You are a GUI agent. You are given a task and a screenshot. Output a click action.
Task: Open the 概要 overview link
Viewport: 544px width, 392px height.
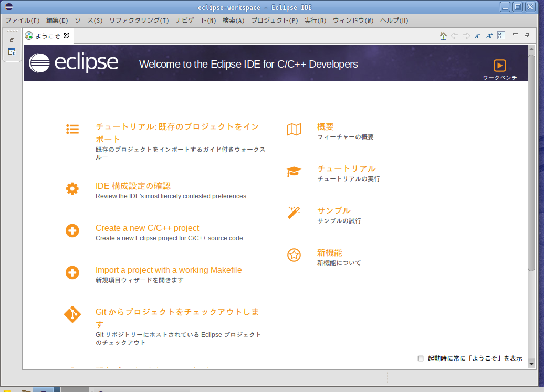point(326,127)
